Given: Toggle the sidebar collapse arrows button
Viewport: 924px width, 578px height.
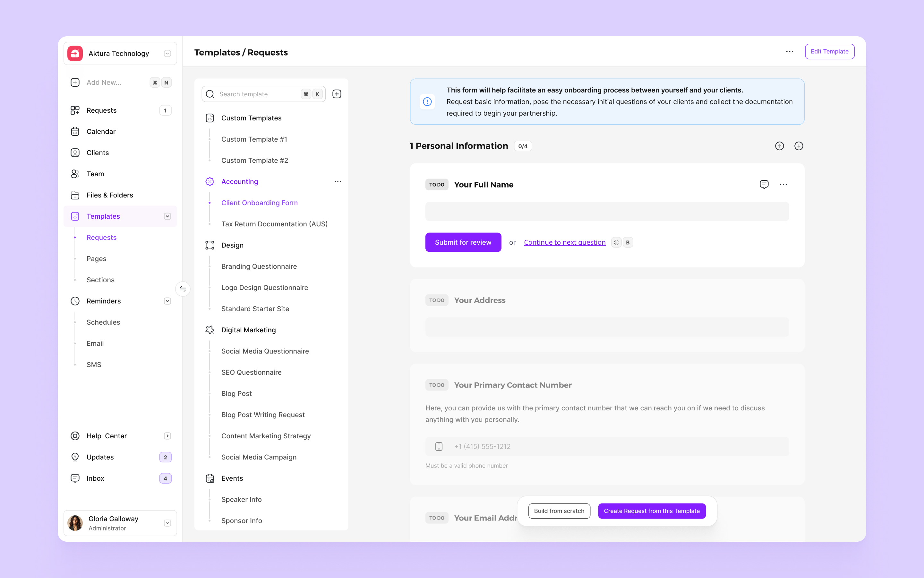Looking at the screenshot, I should point(183,289).
